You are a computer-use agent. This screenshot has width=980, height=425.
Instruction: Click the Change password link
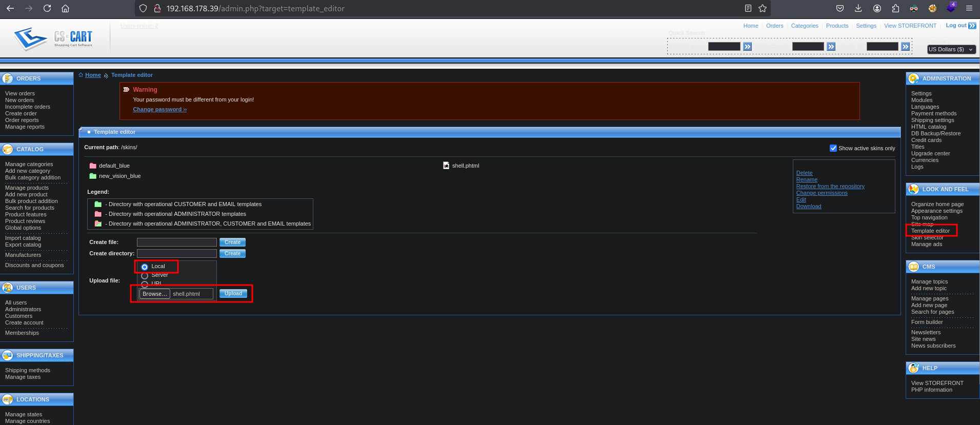[159, 109]
